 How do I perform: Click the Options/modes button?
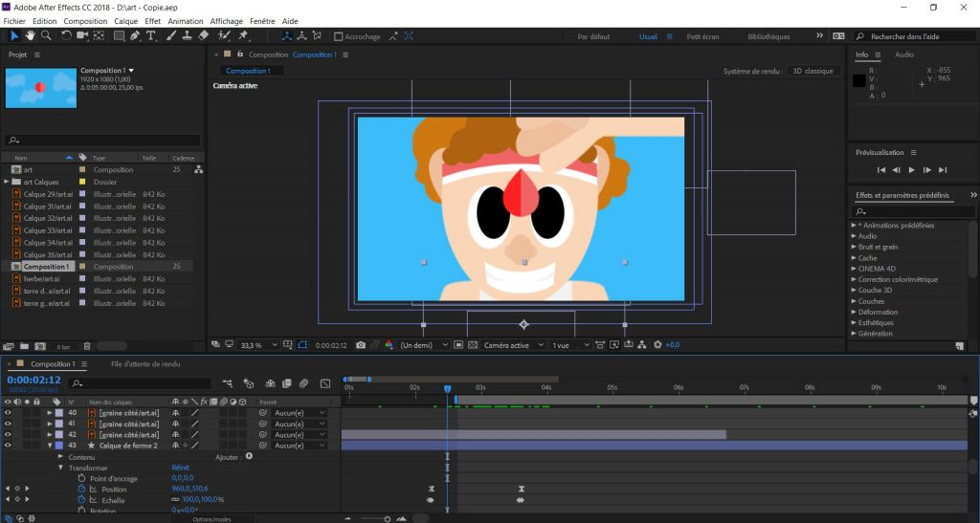coord(212,519)
